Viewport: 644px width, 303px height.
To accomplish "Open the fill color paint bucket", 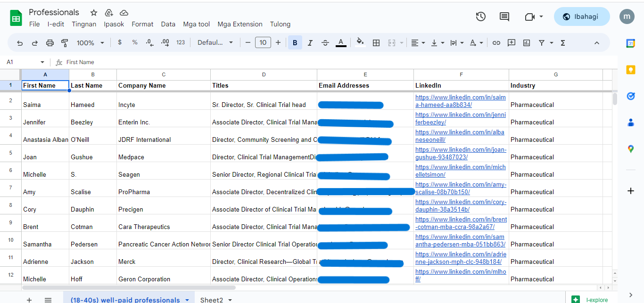I will 360,43.
